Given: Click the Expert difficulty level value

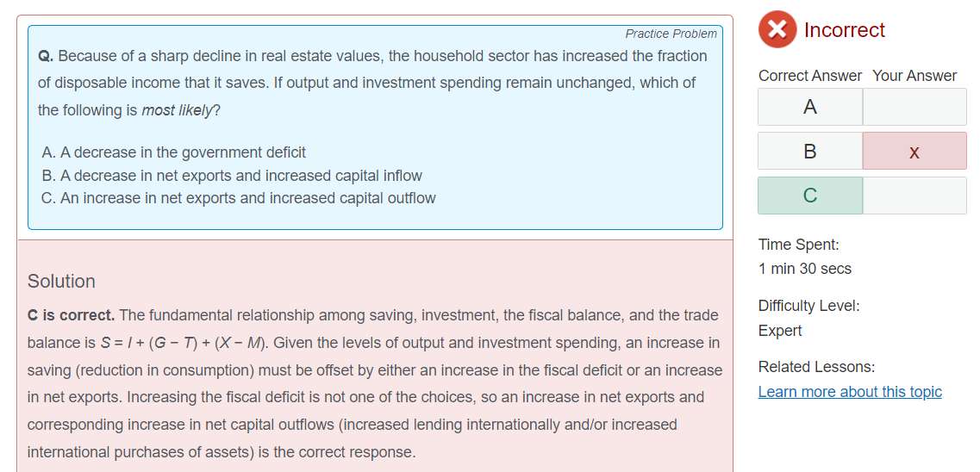Looking at the screenshot, I should (780, 331).
